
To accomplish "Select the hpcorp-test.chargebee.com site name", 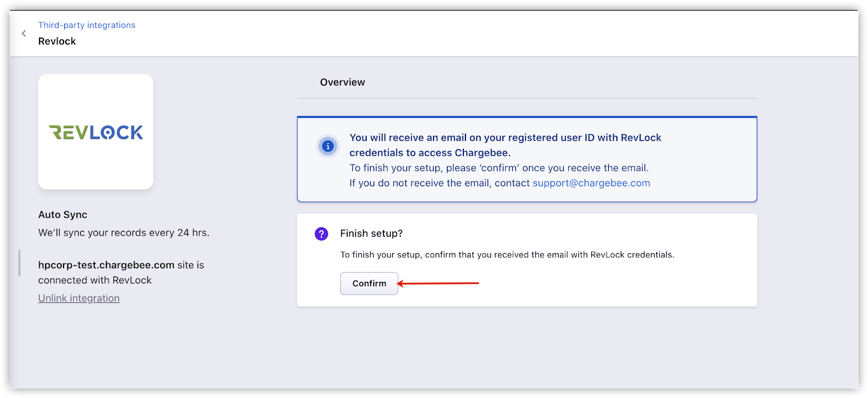I will (x=106, y=265).
